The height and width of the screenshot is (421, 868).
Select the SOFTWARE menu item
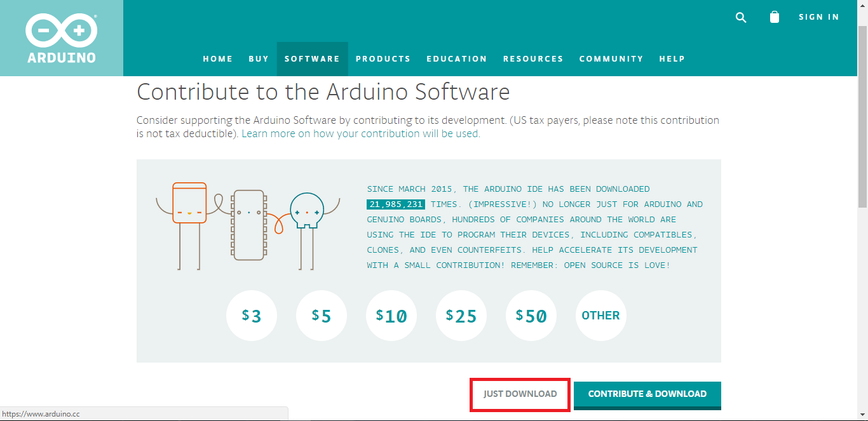[312, 58]
